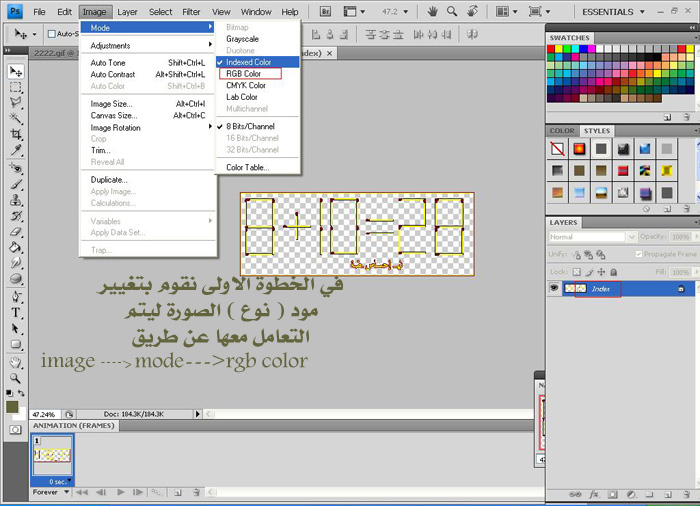Select the Polygonal Lasso tool
The height and width of the screenshot is (506, 700).
pyautogui.click(x=16, y=103)
